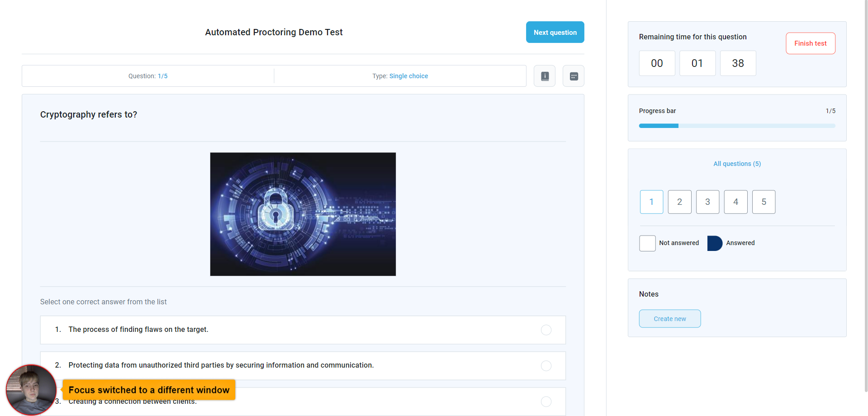Open question 4 from the list
Viewport: 868px width, 416px height.
click(x=735, y=202)
